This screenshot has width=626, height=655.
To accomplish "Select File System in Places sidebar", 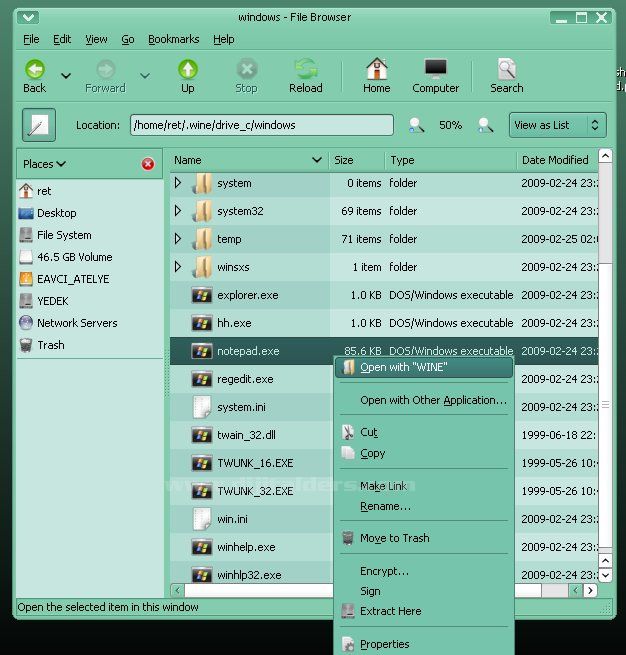I will (64, 235).
